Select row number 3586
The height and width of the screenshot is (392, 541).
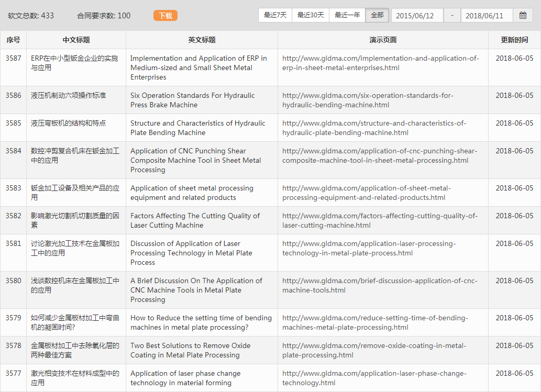tap(13, 95)
